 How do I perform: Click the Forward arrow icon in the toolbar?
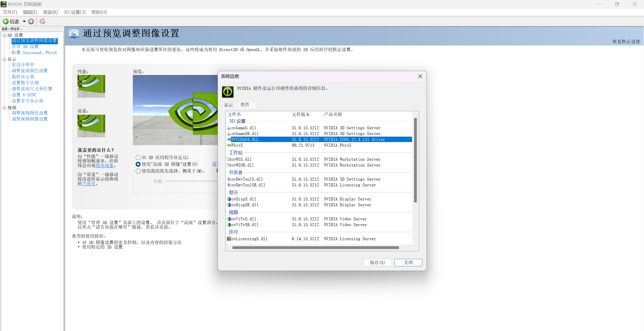point(31,21)
